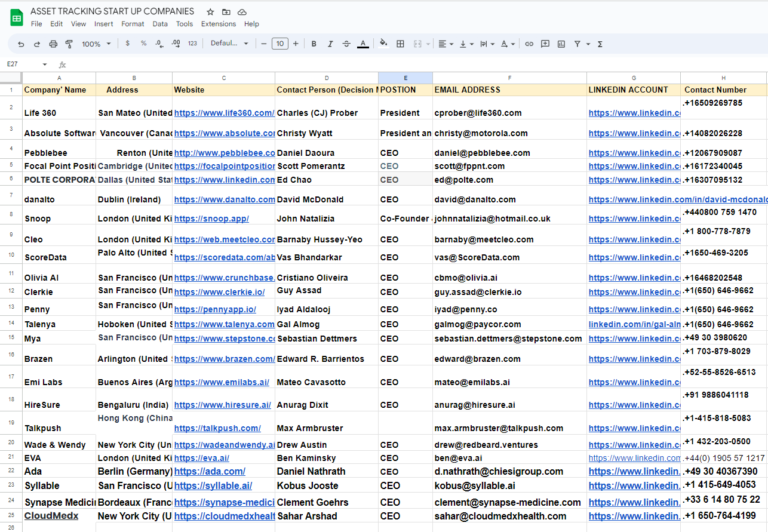This screenshot has width=768, height=532.
Task: Star this spreadsheet document
Action: pos(210,12)
